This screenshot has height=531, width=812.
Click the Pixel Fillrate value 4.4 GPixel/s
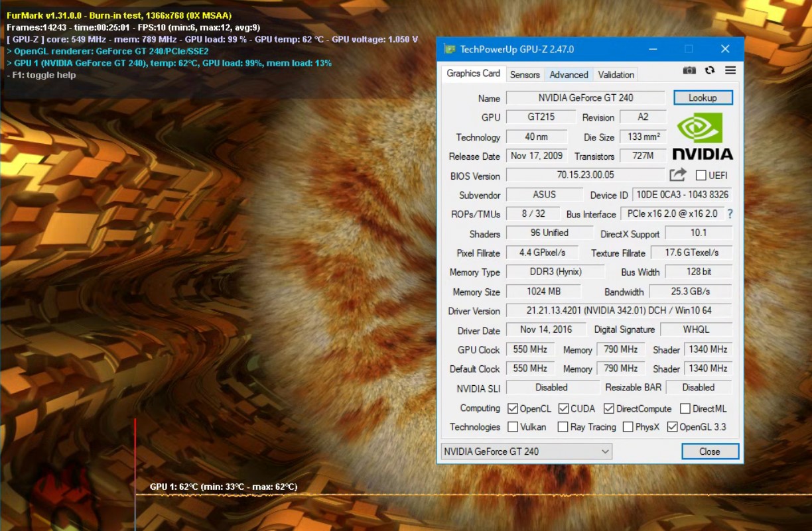pos(543,253)
